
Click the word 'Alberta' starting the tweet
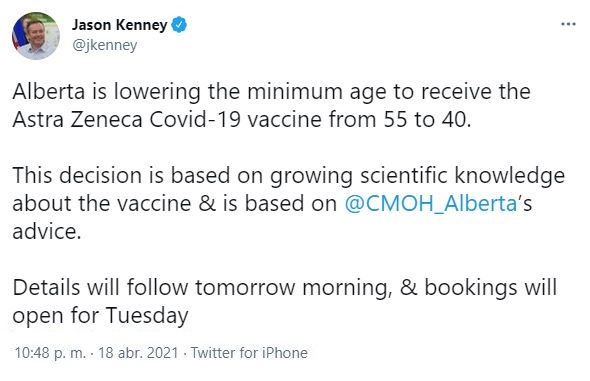click(x=49, y=92)
